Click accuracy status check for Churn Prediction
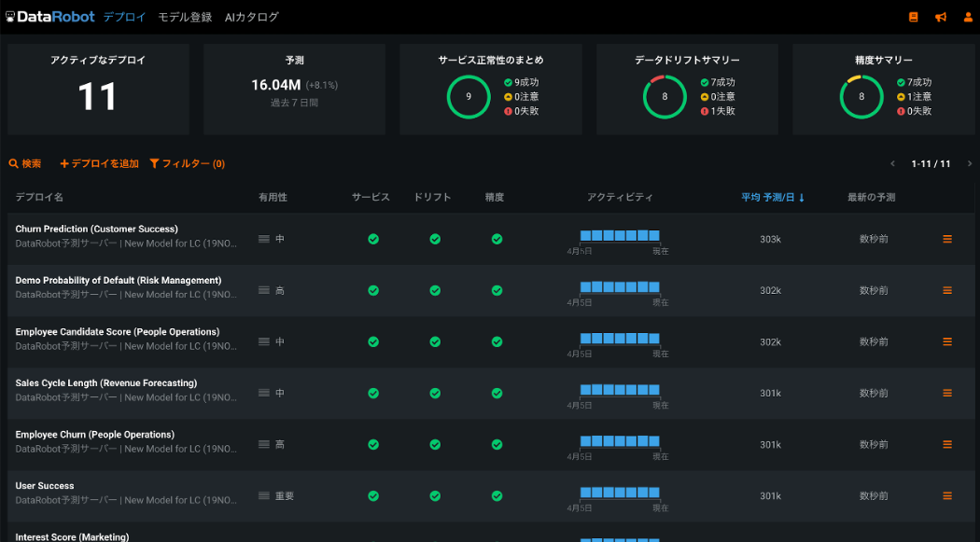Viewport: 980px width, 542px height. (x=497, y=239)
